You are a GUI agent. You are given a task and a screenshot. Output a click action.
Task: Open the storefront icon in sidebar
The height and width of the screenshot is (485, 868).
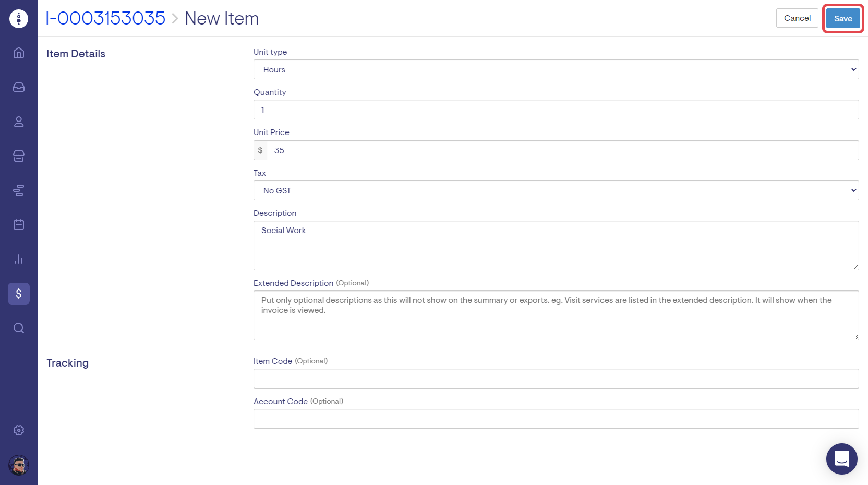(x=19, y=156)
